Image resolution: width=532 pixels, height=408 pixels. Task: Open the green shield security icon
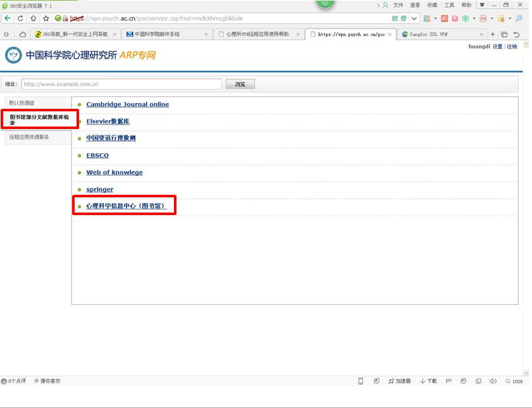coord(466,18)
